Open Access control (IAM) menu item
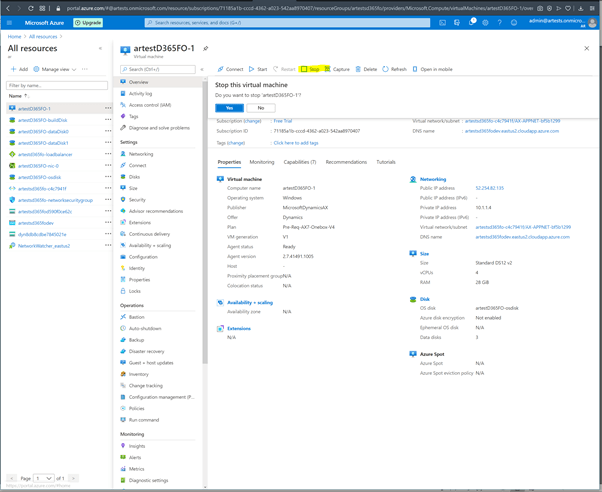This screenshot has height=492, width=602. [150, 105]
